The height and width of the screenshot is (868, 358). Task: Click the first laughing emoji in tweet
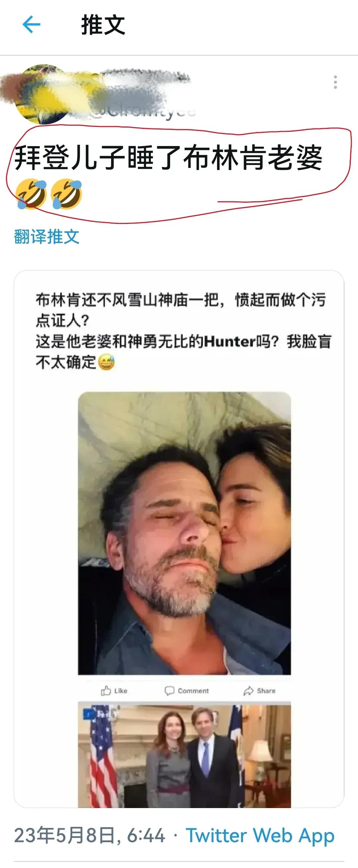point(31,194)
